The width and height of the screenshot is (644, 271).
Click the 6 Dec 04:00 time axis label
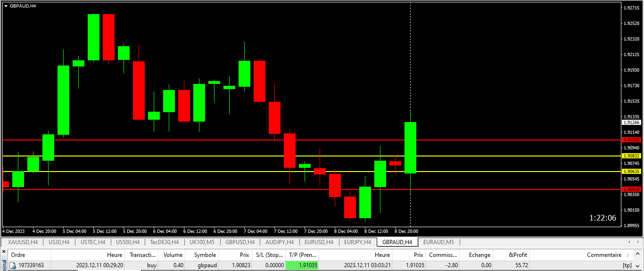click(165, 231)
